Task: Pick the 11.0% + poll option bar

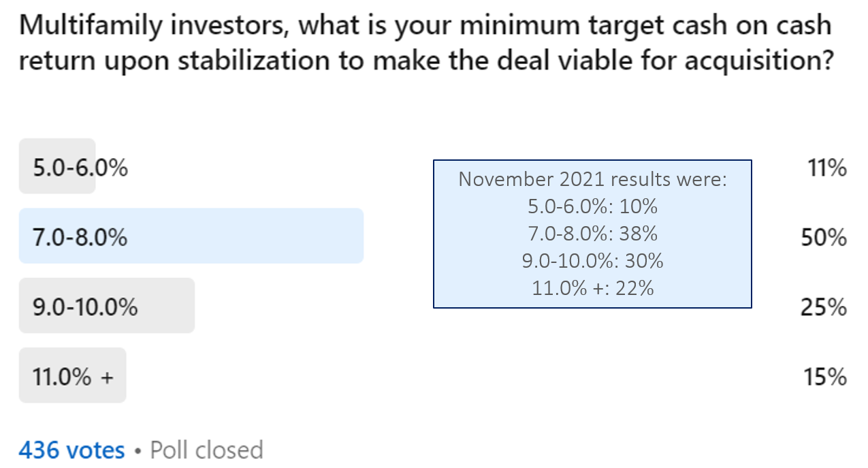Action: point(72,375)
